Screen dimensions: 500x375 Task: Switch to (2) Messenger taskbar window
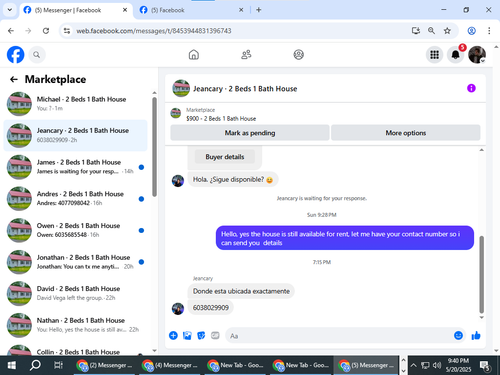pos(104,365)
